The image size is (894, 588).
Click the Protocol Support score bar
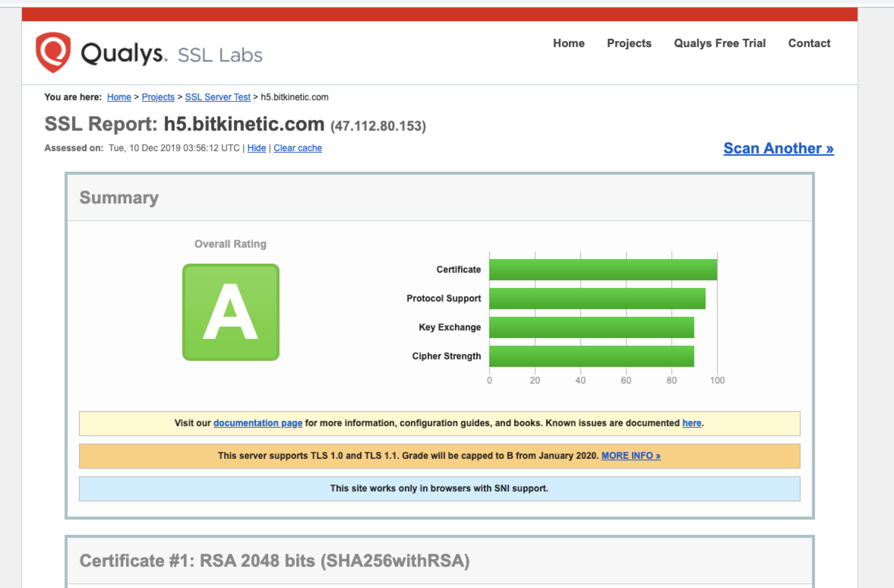point(597,299)
